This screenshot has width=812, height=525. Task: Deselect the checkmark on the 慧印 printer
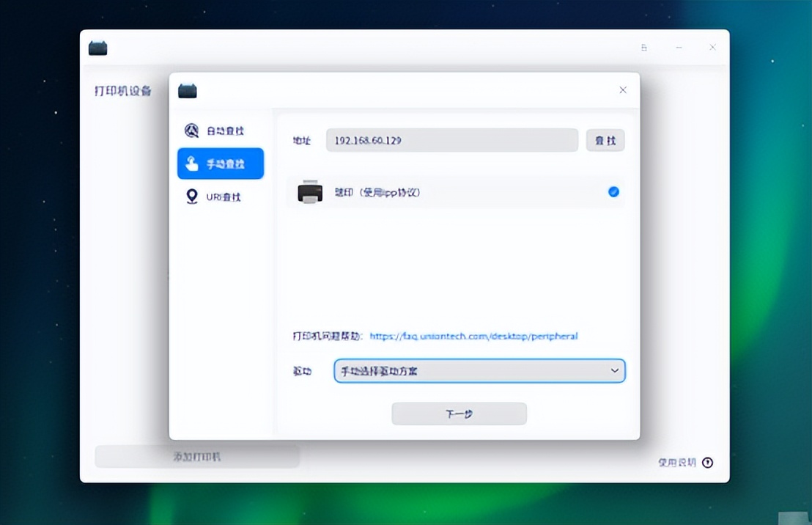tap(612, 191)
